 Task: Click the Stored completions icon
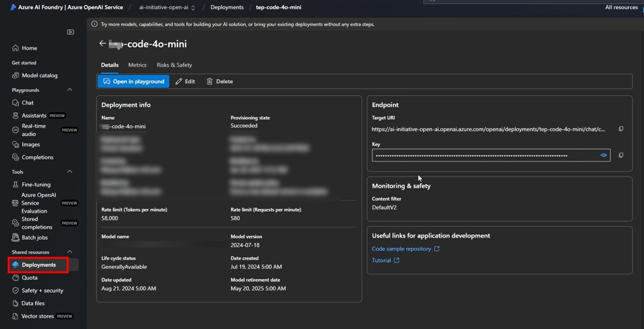[15, 223]
